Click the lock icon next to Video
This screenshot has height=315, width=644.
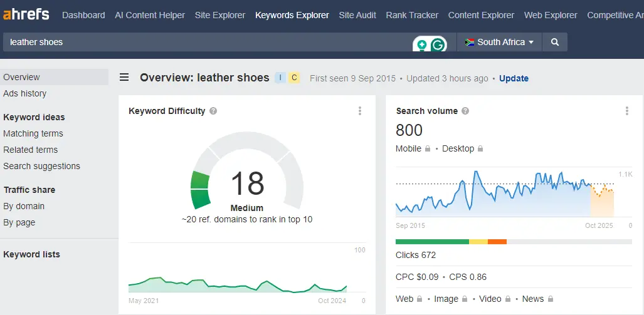coord(508,299)
